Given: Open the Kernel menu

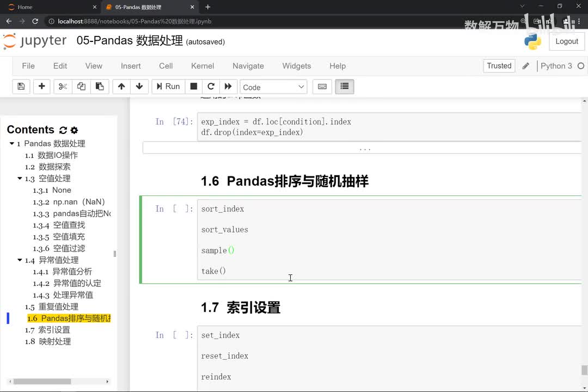Looking at the screenshot, I should pos(203,66).
